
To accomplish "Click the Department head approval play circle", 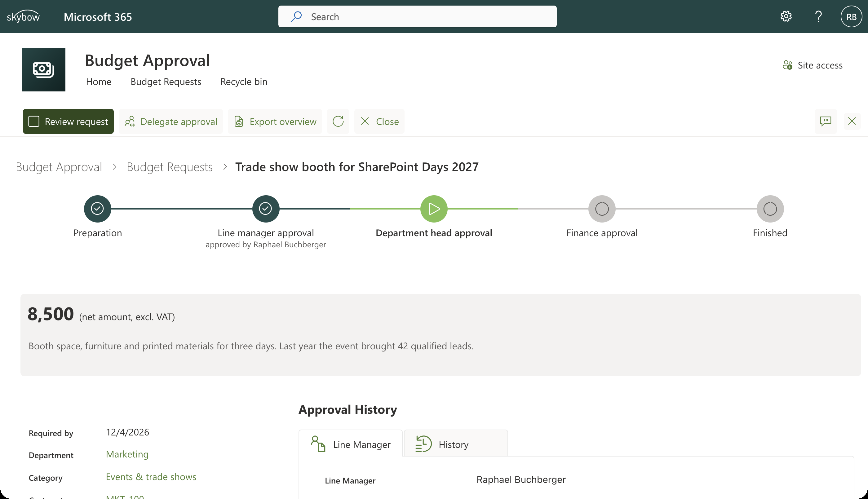I will [x=434, y=209].
